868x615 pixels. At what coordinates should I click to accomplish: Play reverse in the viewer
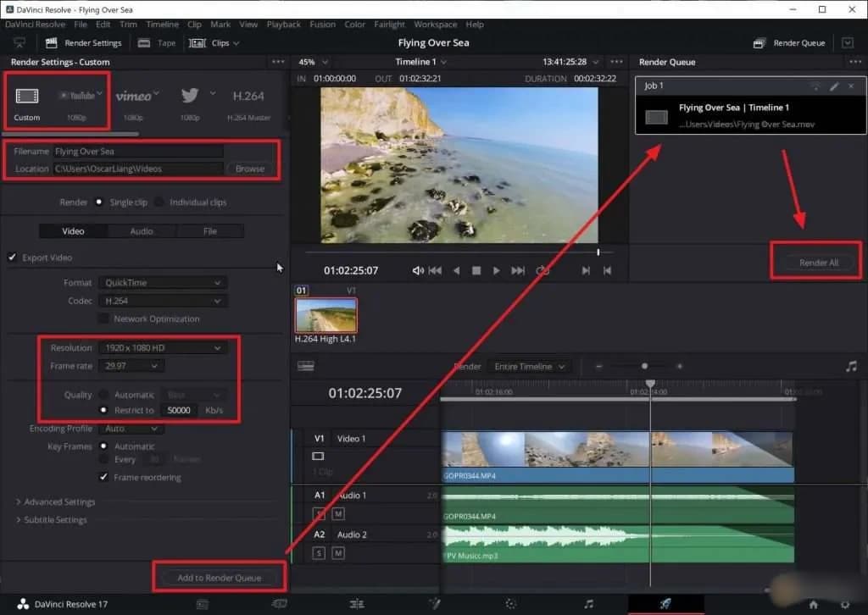coord(456,270)
